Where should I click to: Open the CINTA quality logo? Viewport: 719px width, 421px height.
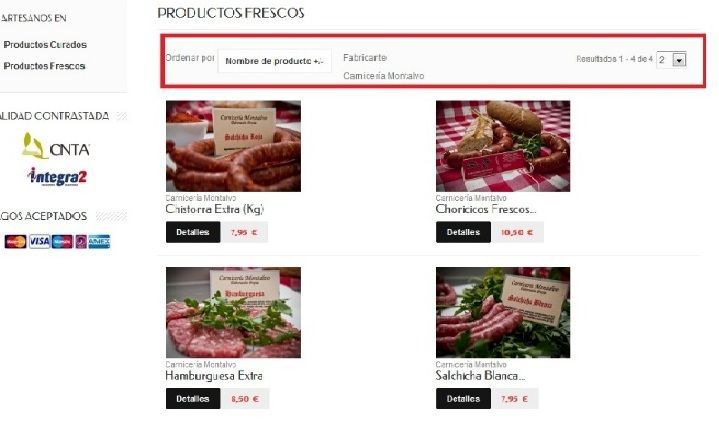click(x=56, y=146)
